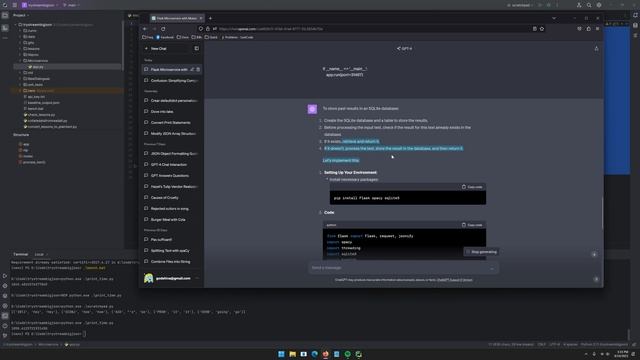640x360 pixels.
Task: Copy code from the pip install block
Action: [472, 187]
